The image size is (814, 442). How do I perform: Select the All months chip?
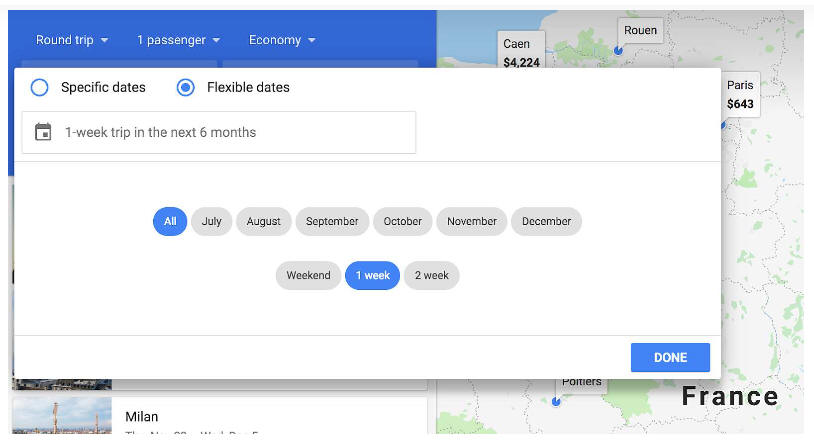pyautogui.click(x=170, y=221)
